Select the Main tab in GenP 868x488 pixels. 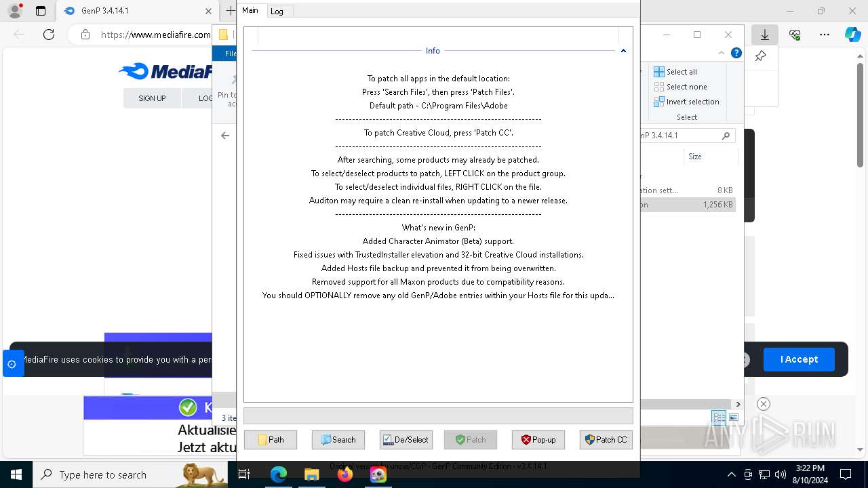(250, 10)
